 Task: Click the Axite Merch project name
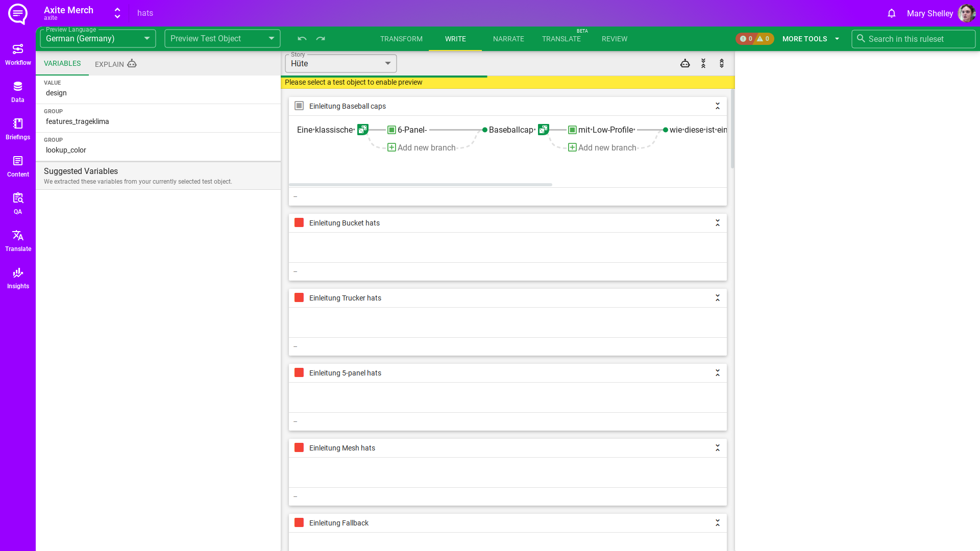[68, 10]
